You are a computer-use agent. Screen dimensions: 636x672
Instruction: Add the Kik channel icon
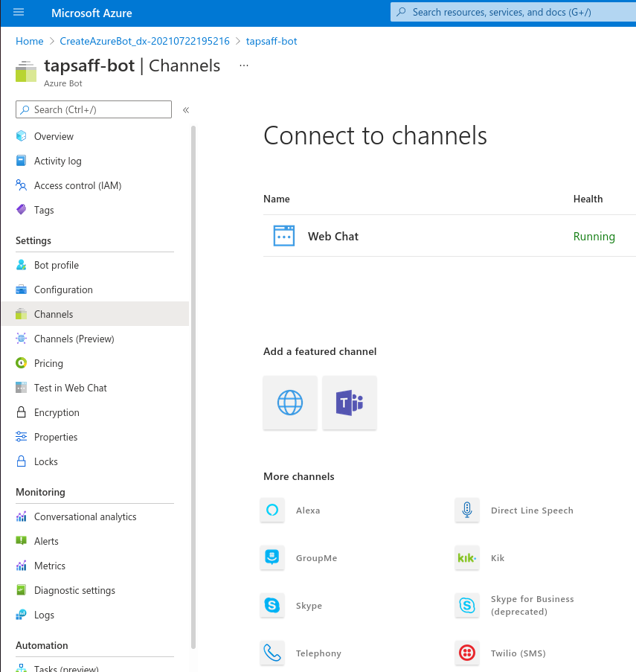[x=467, y=557]
